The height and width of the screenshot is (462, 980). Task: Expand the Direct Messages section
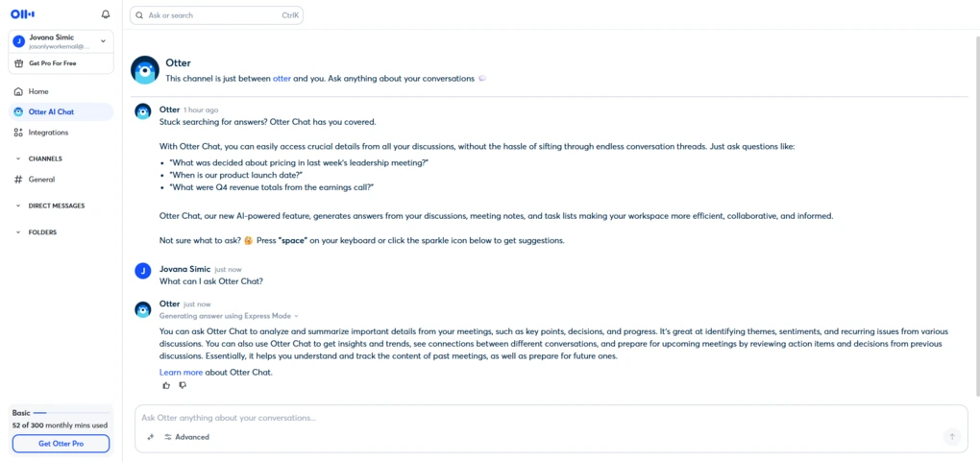click(18, 206)
